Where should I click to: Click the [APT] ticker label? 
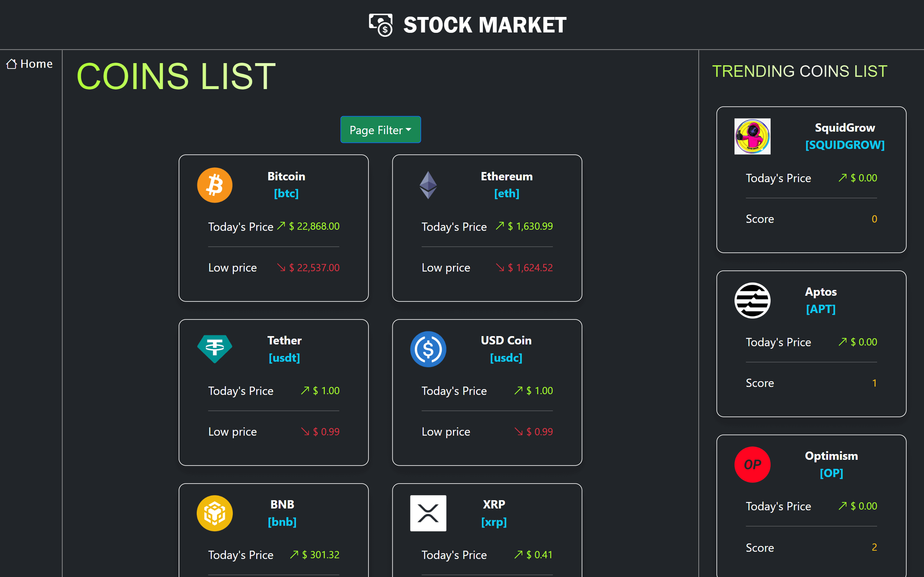(820, 309)
